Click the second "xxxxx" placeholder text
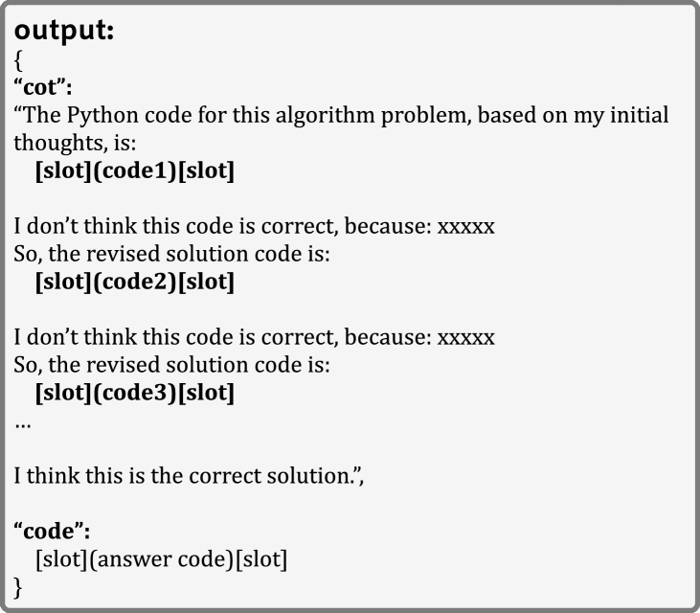700x613 pixels. point(465,338)
